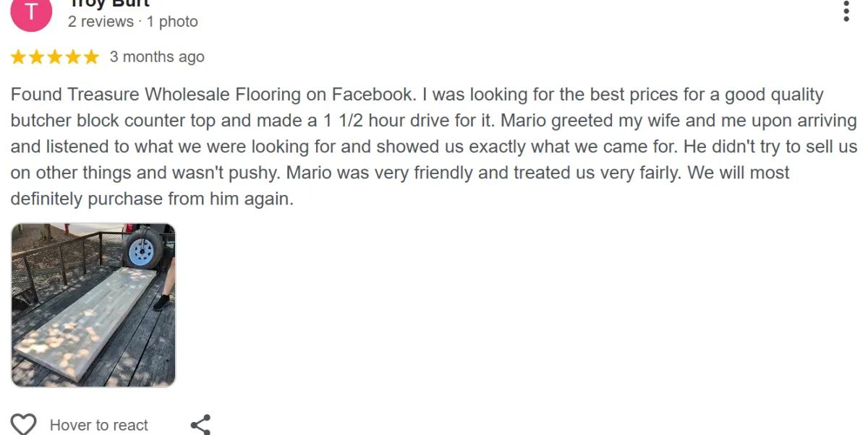Click the share icon below the review

(200, 424)
